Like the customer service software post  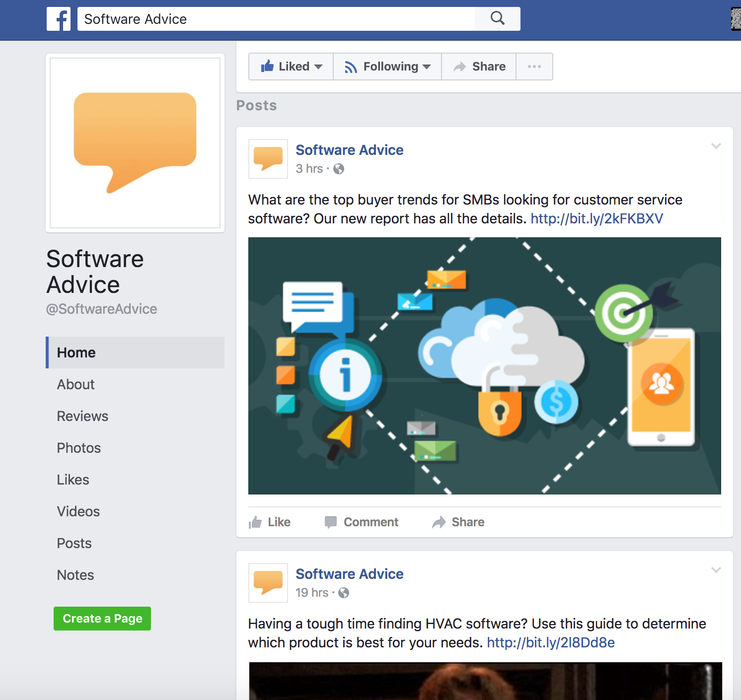(x=270, y=522)
